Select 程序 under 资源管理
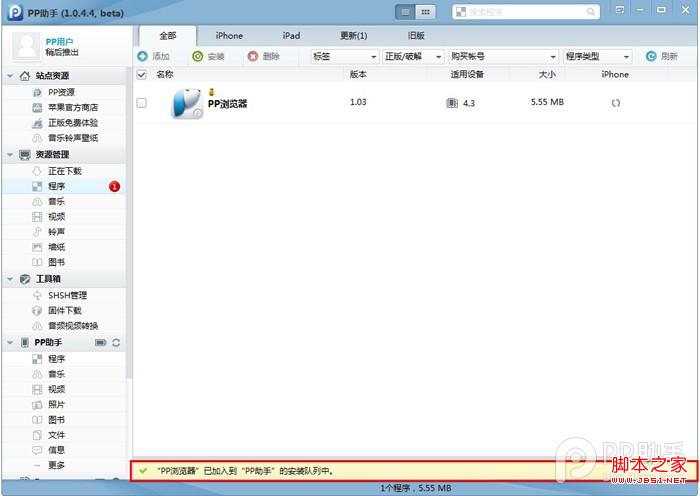Image resolution: width=700 pixels, height=496 pixels. [64, 186]
